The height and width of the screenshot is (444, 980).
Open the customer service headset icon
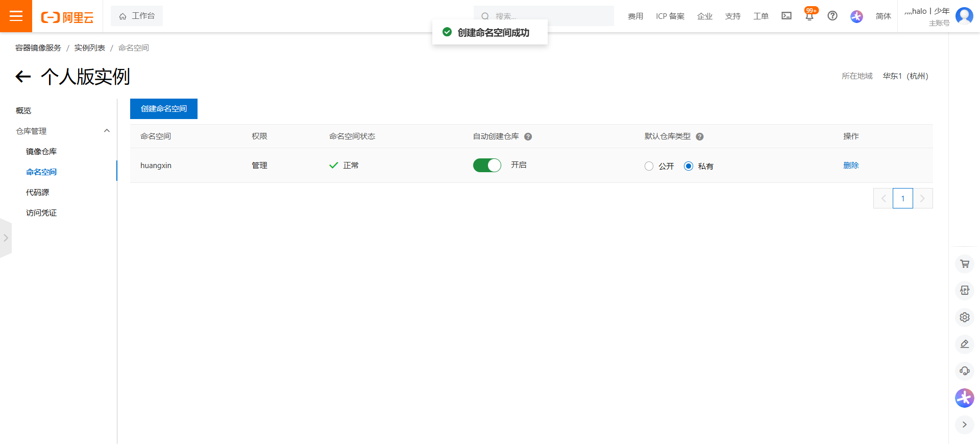click(965, 371)
